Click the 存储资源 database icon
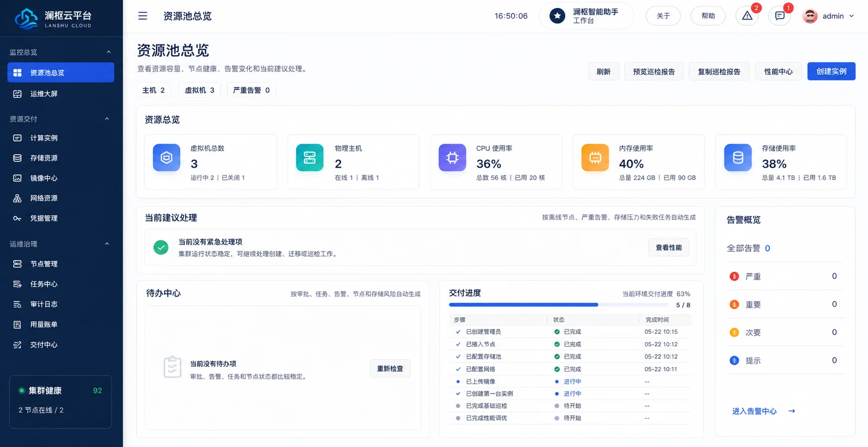This screenshot has height=447, width=868. (x=17, y=158)
